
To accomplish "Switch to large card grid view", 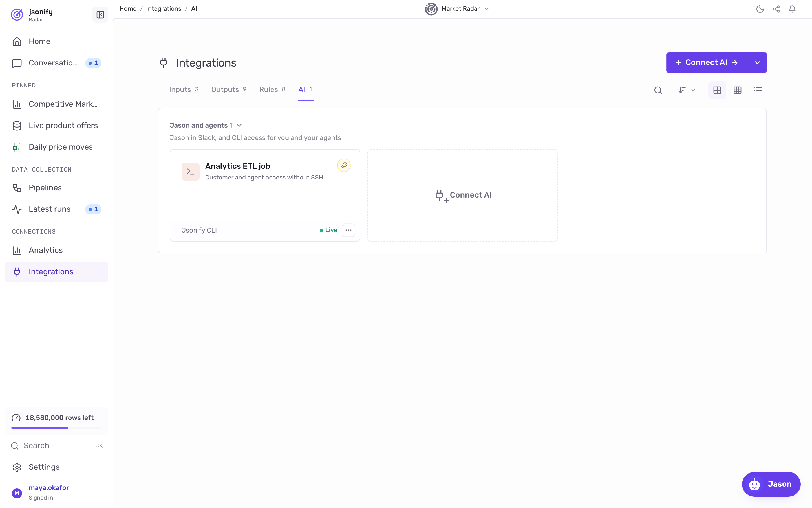I will (x=717, y=90).
